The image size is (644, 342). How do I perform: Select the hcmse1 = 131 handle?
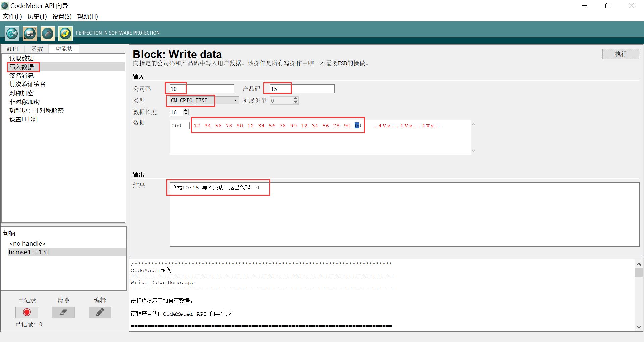[67, 252]
